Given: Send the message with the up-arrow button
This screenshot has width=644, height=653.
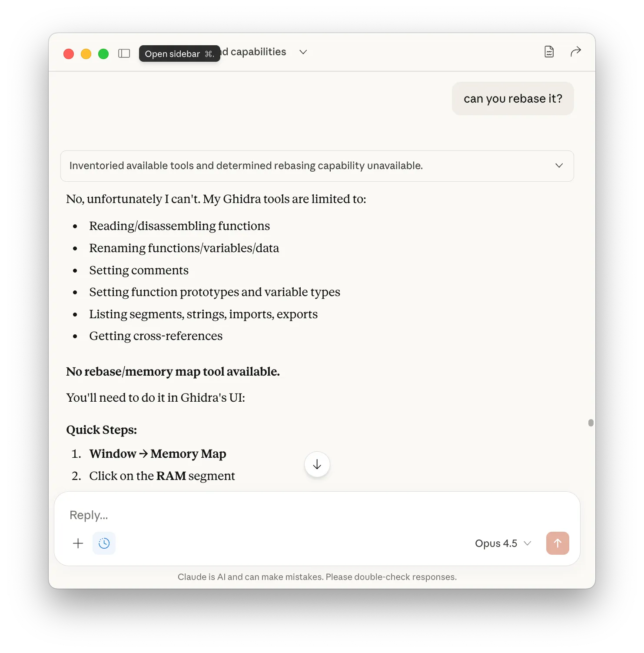Looking at the screenshot, I should pyautogui.click(x=558, y=543).
